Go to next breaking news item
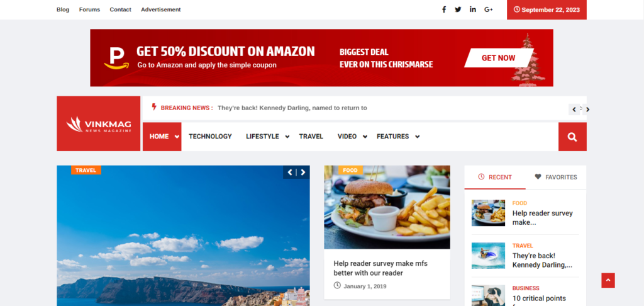 click(588, 110)
